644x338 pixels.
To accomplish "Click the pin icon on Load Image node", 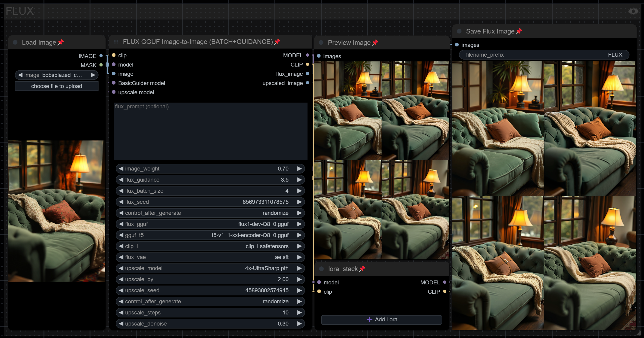I will pos(60,43).
